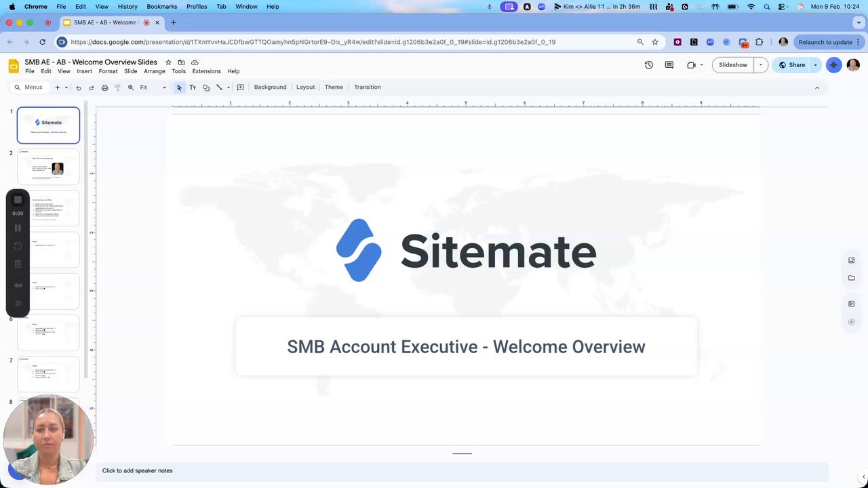Expand new slide layout dropdown
868x488 pixels.
[66, 87]
